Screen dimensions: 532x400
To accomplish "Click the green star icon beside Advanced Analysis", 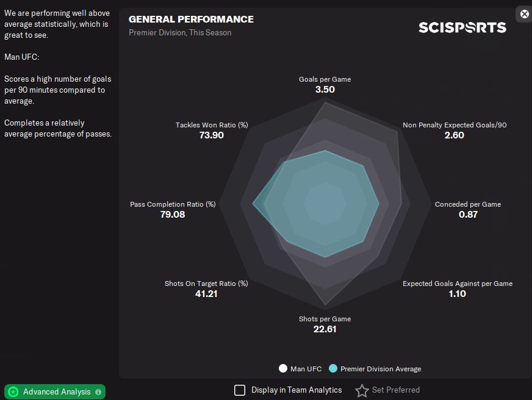I will pyautogui.click(x=13, y=391).
